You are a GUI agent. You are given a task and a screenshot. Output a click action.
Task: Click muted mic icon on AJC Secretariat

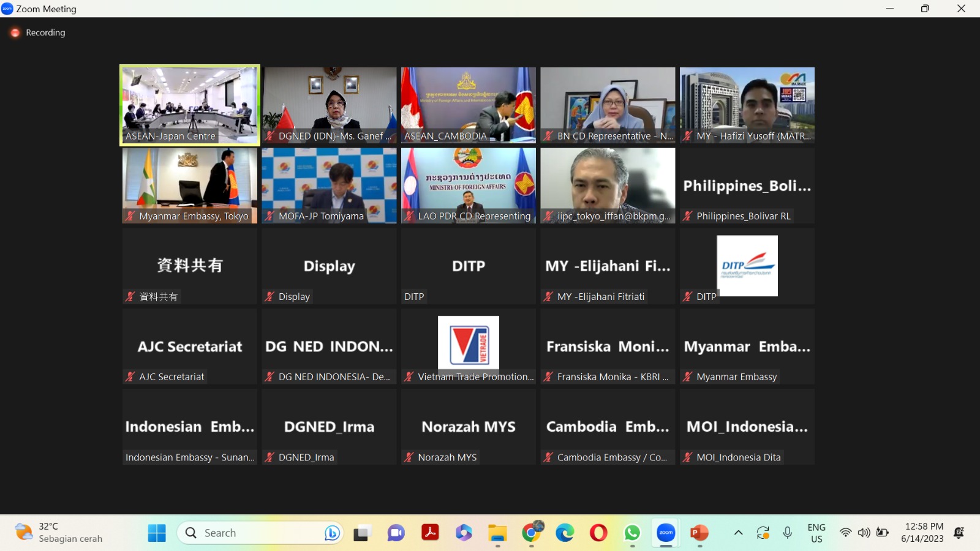[x=130, y=377]
